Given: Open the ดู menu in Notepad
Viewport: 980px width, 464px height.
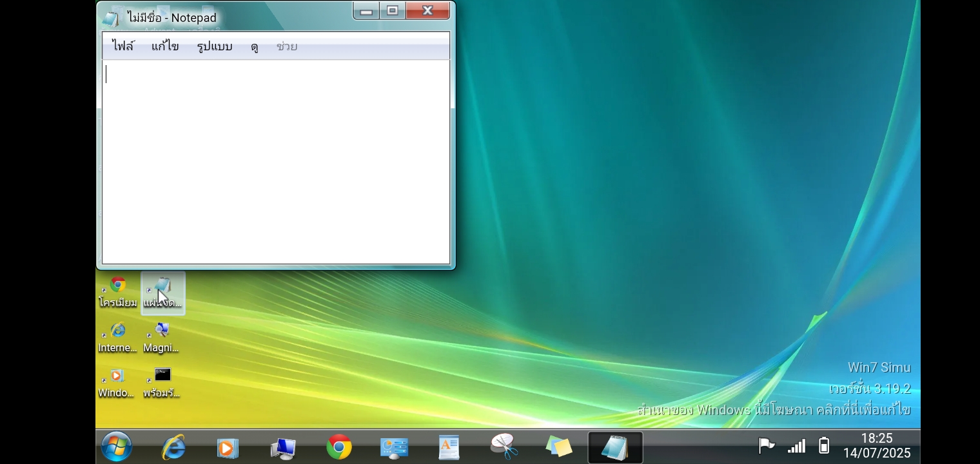Looking at the screenshot, I should (255, 46).
